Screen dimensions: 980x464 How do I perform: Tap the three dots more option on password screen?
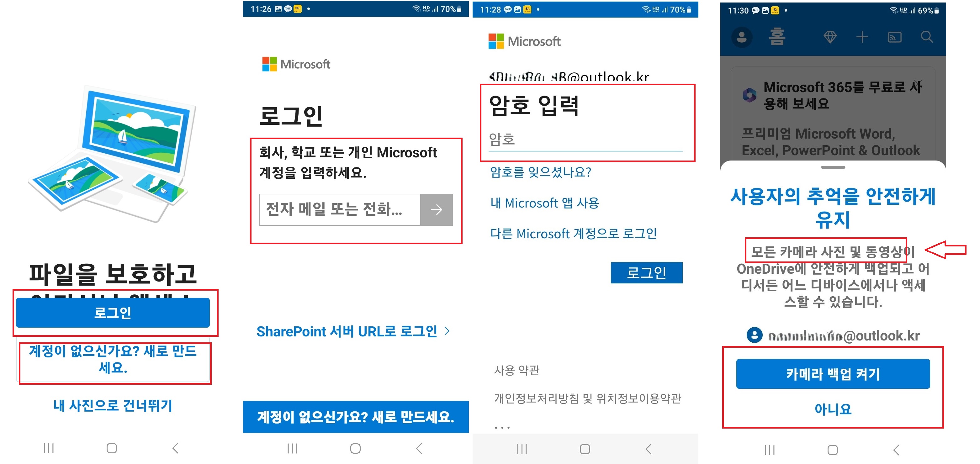coord(502,428)
